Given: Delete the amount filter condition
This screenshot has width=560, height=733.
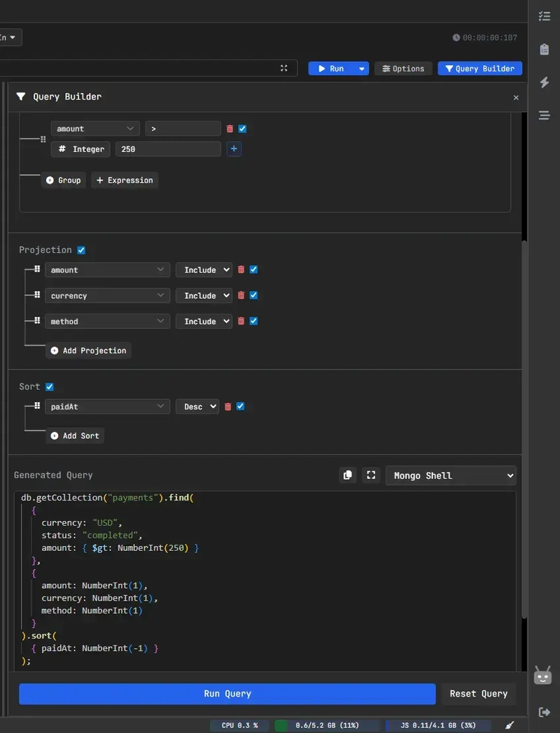Looking at the screenshot, I should coord(230,129).
